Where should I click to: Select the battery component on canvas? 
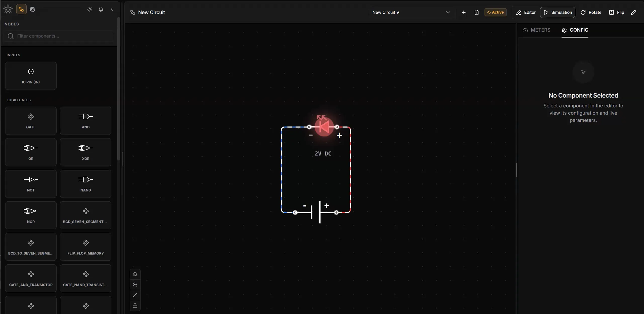pyautogui.click(x=316, y=212)
